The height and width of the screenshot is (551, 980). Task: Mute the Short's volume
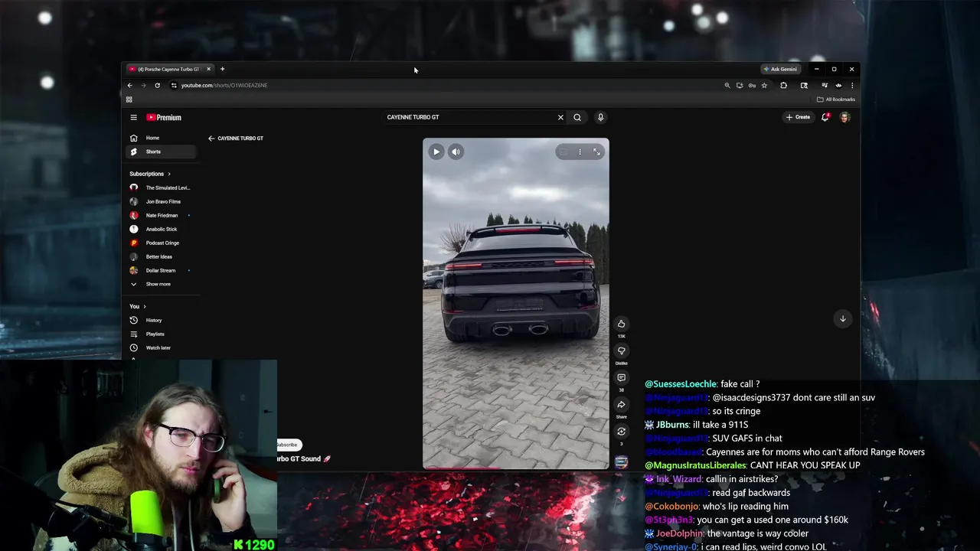click(456, 152)
